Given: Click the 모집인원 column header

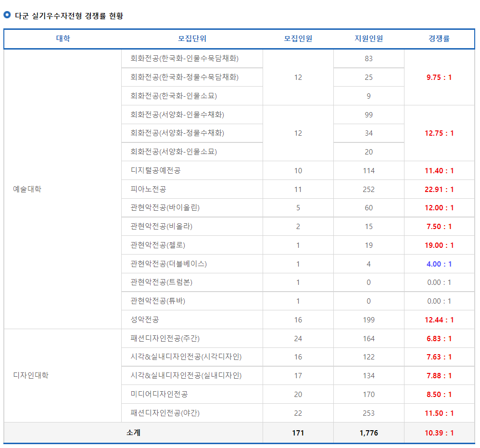Looking at the screenshot, I should (297, 38).
